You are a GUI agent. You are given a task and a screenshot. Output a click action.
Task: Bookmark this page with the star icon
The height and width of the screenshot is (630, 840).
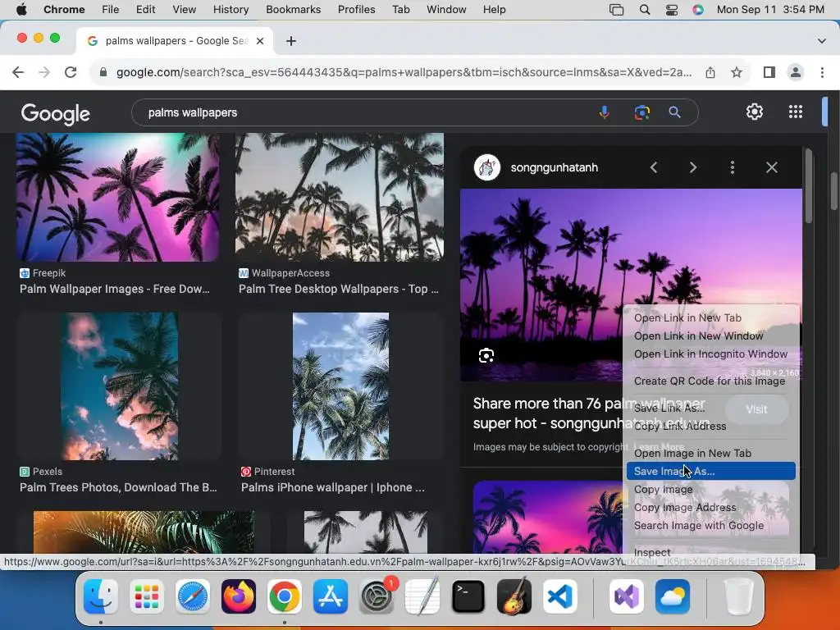[x=737, y=72]
